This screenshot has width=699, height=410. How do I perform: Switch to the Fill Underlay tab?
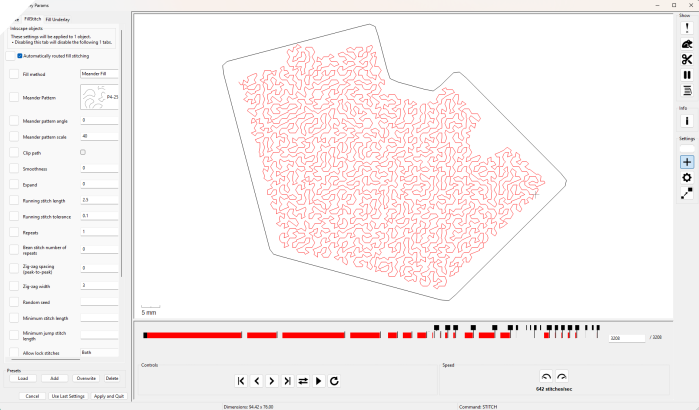click(x=58, y=20)
